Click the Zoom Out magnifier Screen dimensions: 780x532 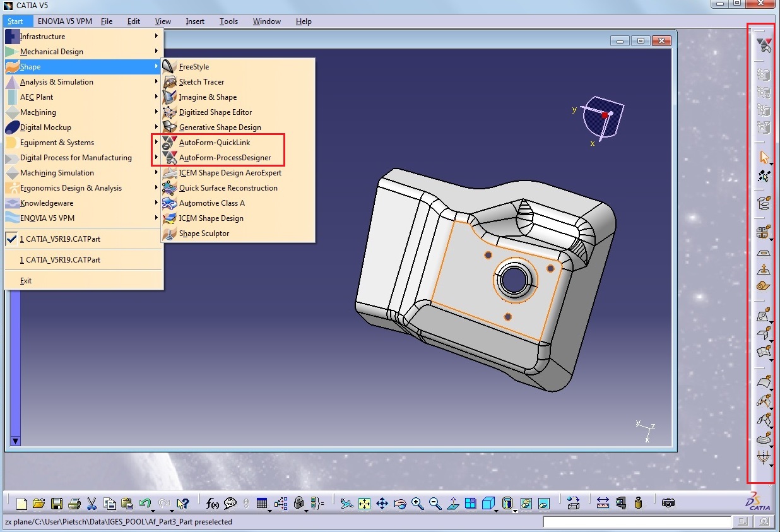coord(435,504)
